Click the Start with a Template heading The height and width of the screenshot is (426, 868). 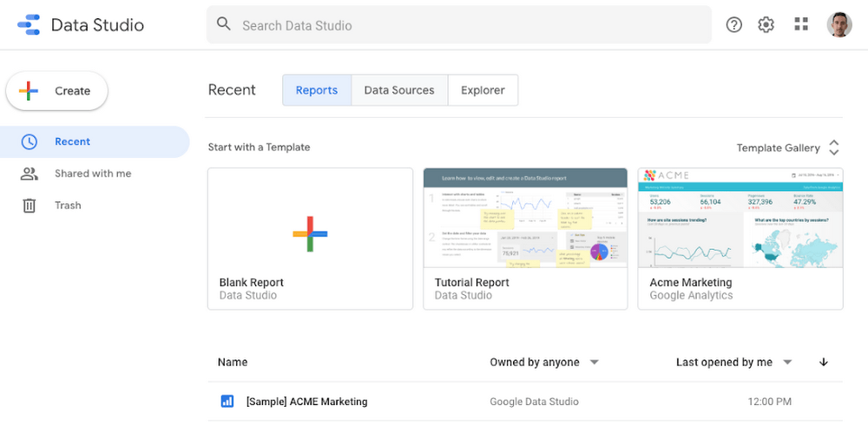(x=259, y=147)
